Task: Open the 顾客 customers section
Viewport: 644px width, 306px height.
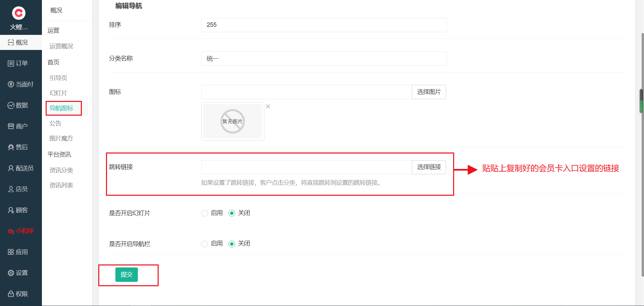Action: (21, 210)
